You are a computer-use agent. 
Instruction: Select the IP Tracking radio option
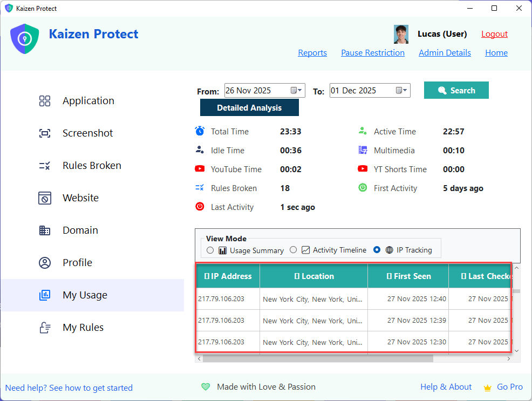pyautogui.click(x=377, y=250)
